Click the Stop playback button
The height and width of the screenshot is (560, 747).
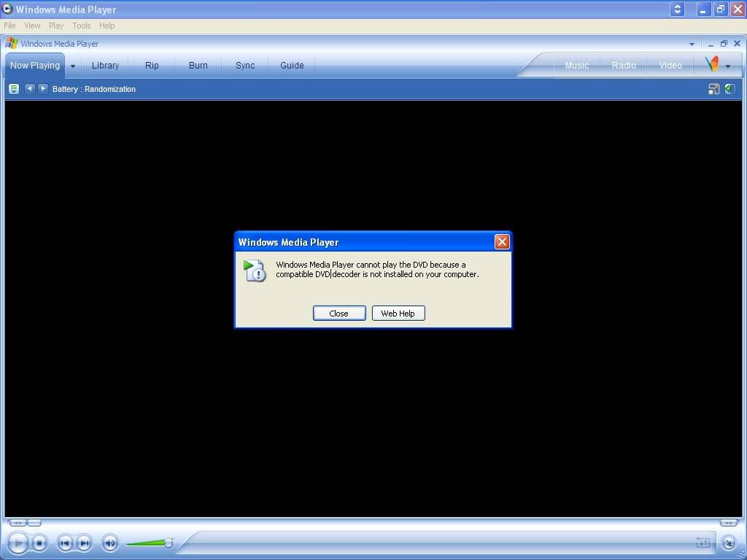(x=39, y=542)
